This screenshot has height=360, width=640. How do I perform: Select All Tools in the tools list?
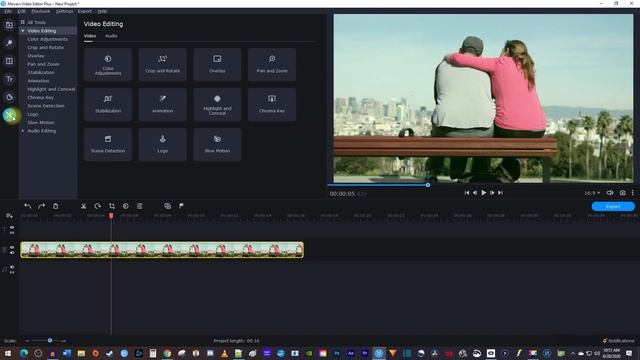coord(36,22)
